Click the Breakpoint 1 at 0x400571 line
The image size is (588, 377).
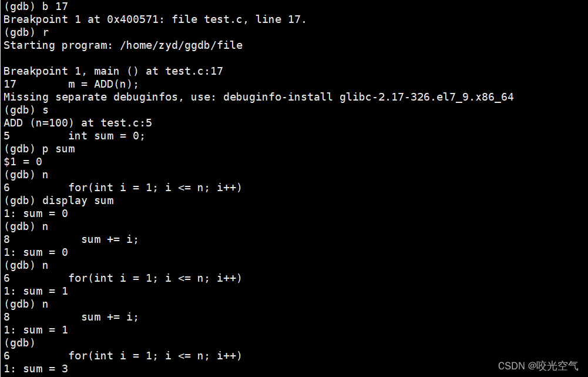pos(155,19)
